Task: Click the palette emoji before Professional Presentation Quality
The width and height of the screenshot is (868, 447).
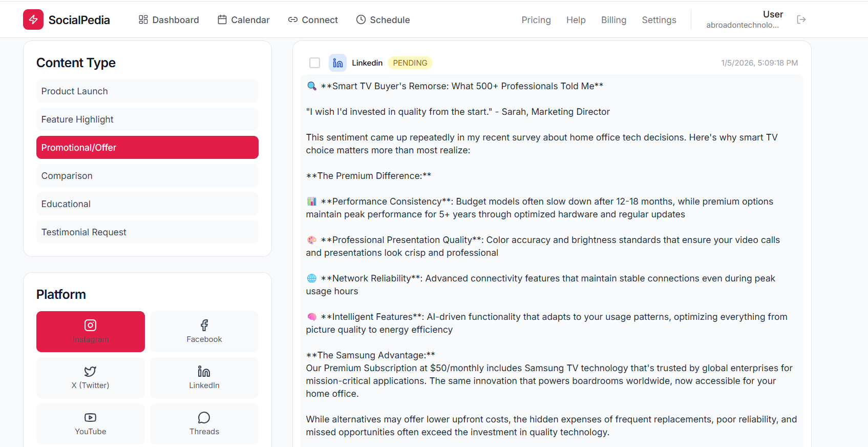Action: click(311, 239)
